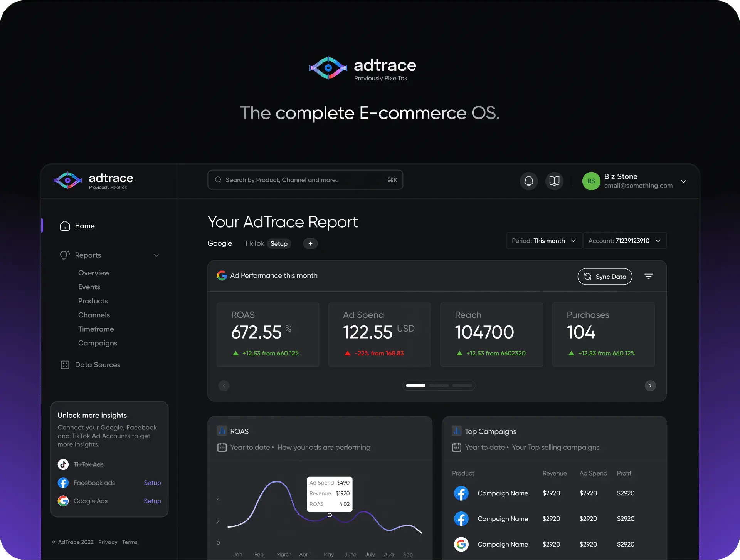
Task: Go to the previous metrics slide with the left arrow
Action: 224,386
